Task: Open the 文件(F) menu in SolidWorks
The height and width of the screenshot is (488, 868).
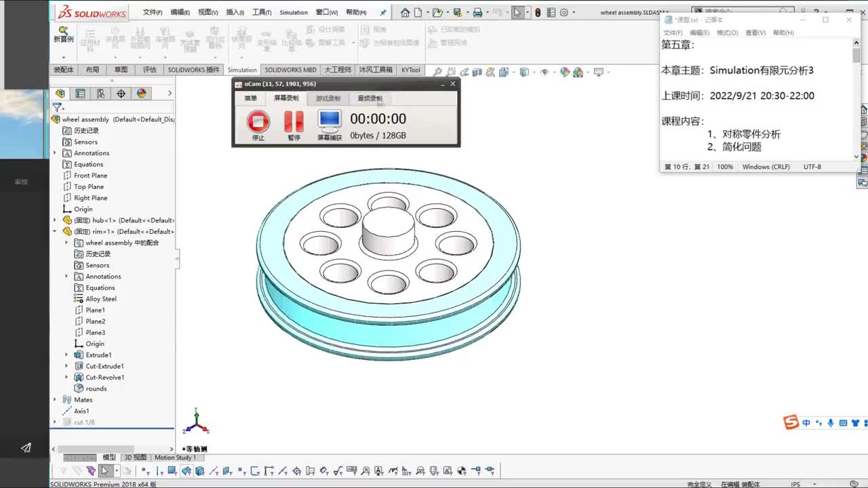Action: tap(153, 12)
